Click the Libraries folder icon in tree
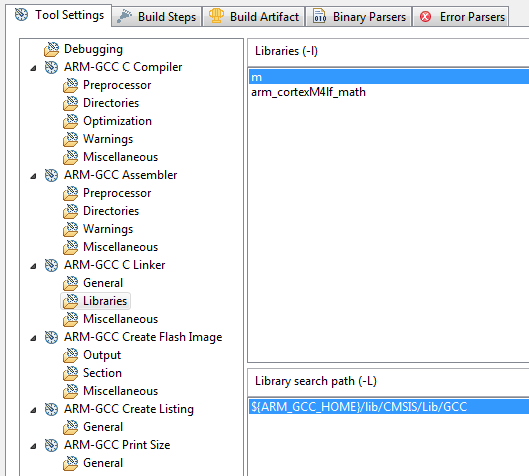The width and height of the screenshot is (529, 476). pos(71,301)
